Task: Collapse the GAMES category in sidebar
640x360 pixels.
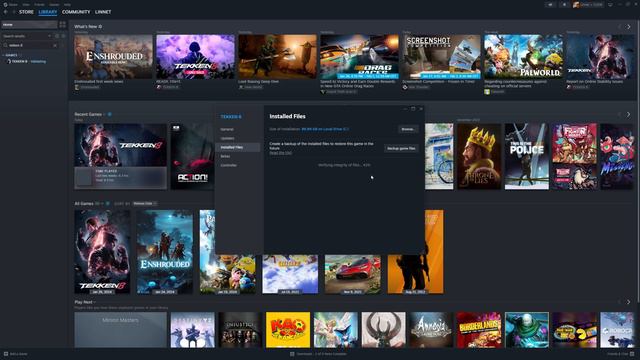Action: click(x=11, y=55)
